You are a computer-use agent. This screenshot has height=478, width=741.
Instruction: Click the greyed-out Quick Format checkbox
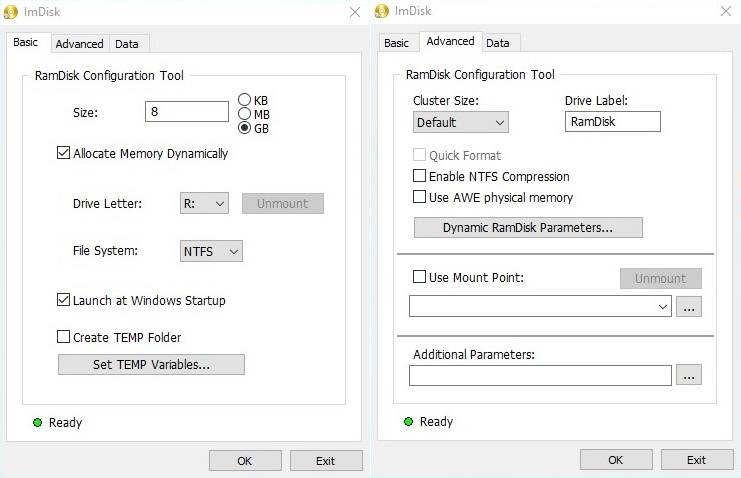(419, 155)
